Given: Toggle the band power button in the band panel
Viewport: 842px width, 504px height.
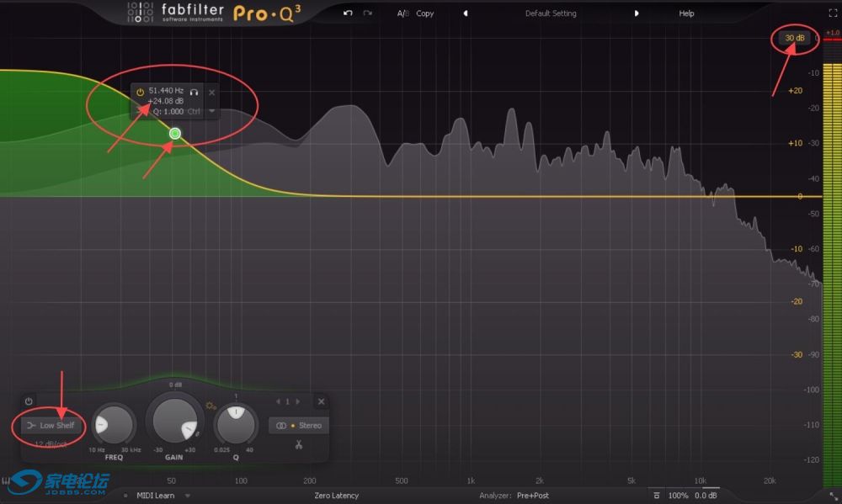Looking at the screenshot, I should (29, 401).
